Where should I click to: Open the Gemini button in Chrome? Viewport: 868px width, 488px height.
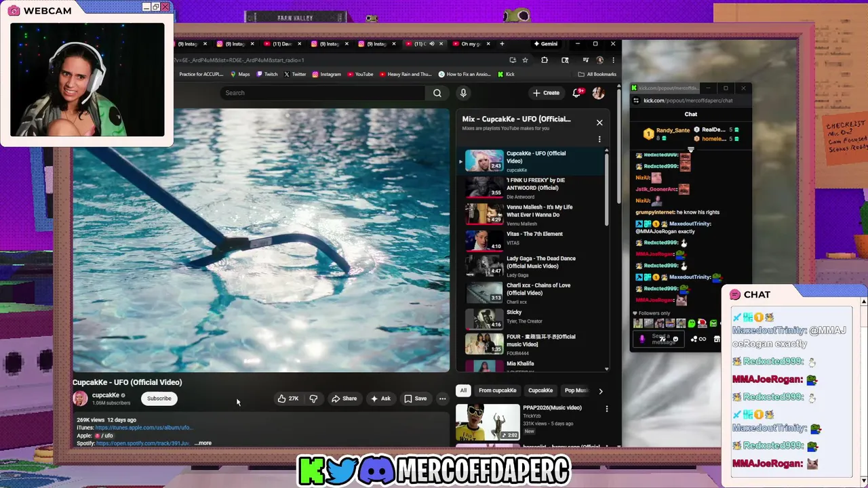pyautogui.click(x=545, y=44)
